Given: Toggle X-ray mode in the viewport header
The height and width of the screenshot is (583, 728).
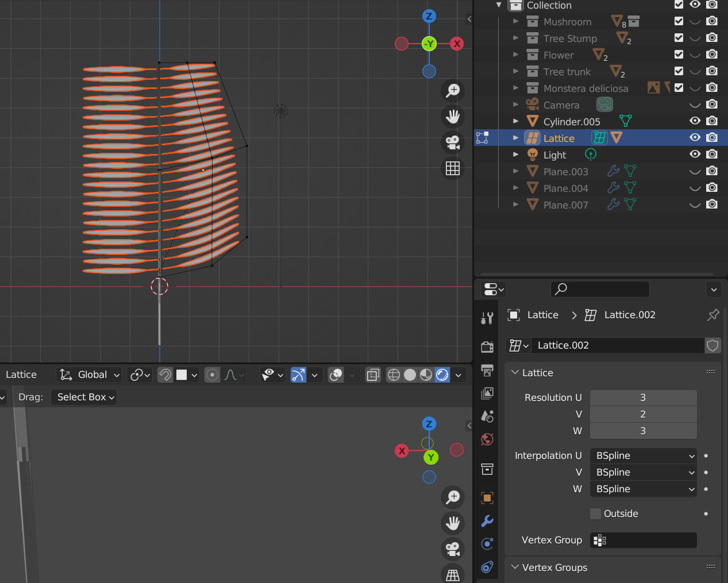Looking at the screenshot, I should [x=373, y=375].
